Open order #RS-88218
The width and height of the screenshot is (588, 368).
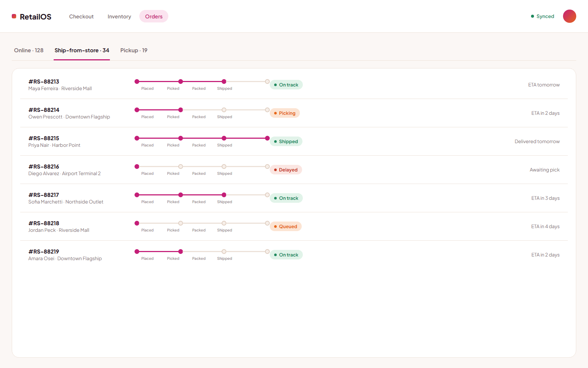tap(294, 226)
